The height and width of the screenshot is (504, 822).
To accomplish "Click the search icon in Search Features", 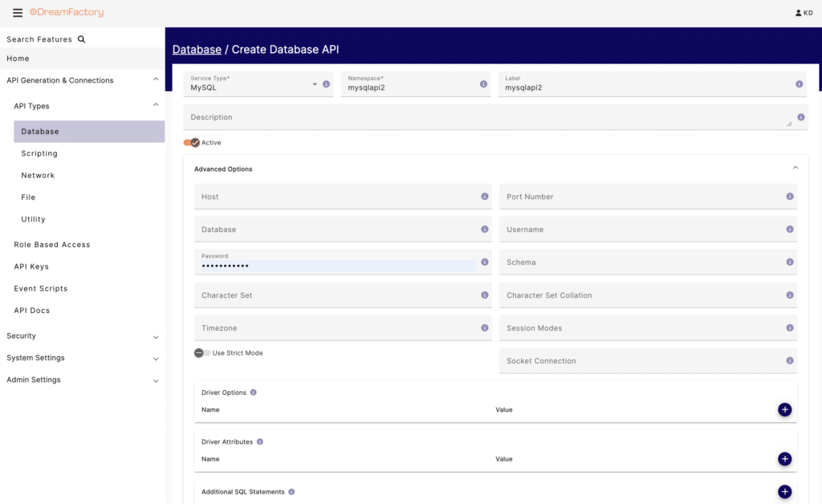I will pos(80,39).
